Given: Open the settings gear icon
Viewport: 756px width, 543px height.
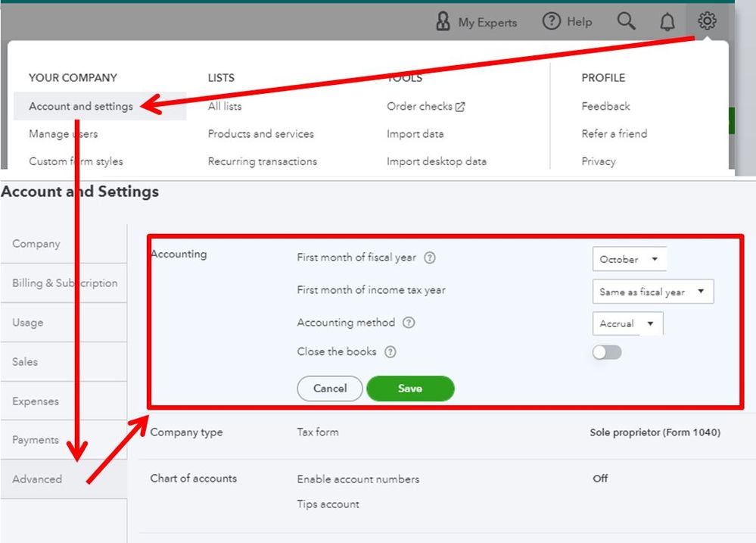Looking at the screenshot, I should [707, 21].
